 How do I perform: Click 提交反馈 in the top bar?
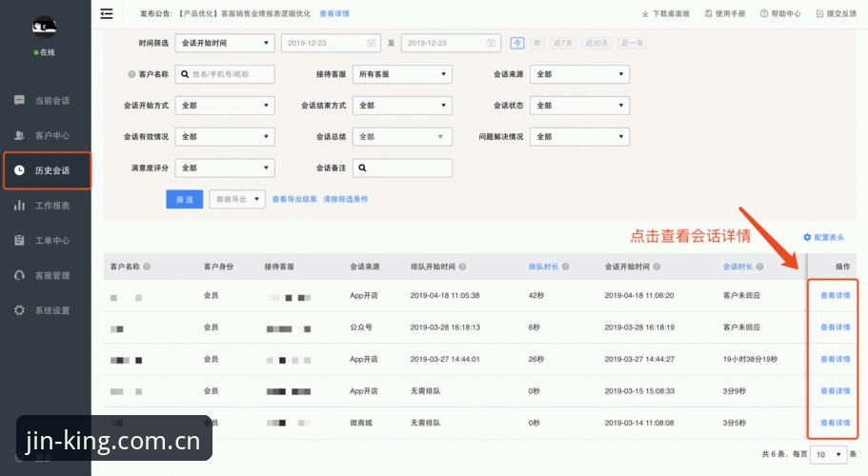[x=837, y=14]
